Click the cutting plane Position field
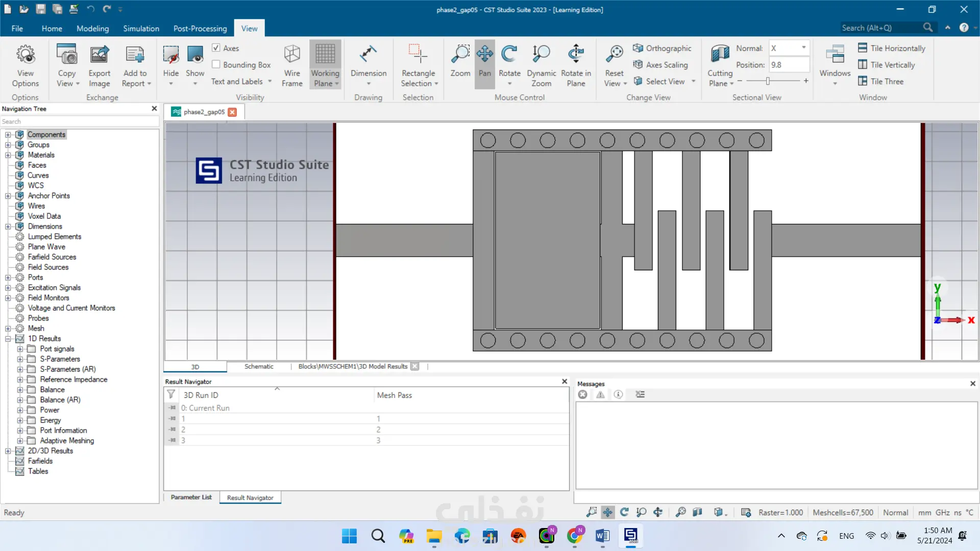980x551 pixels. (789, 65)
